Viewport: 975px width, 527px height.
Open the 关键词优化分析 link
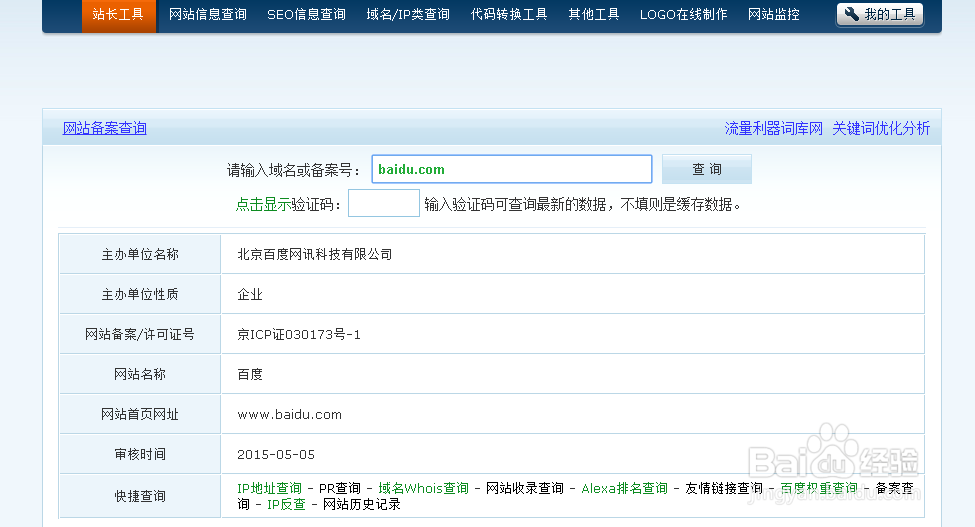pyautogui.click(x=881, y=129)
